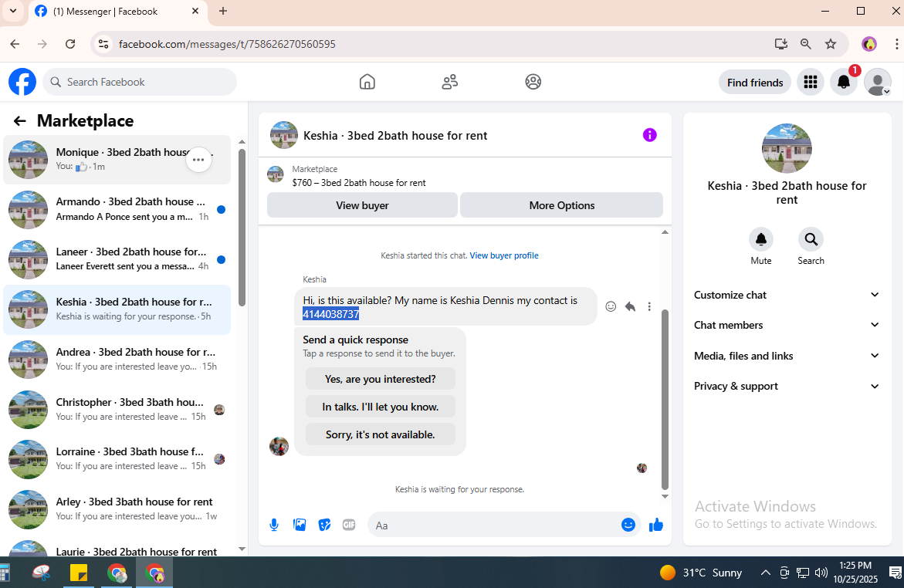
Task: Open View buyer profile link
Action: click(504, 255)
